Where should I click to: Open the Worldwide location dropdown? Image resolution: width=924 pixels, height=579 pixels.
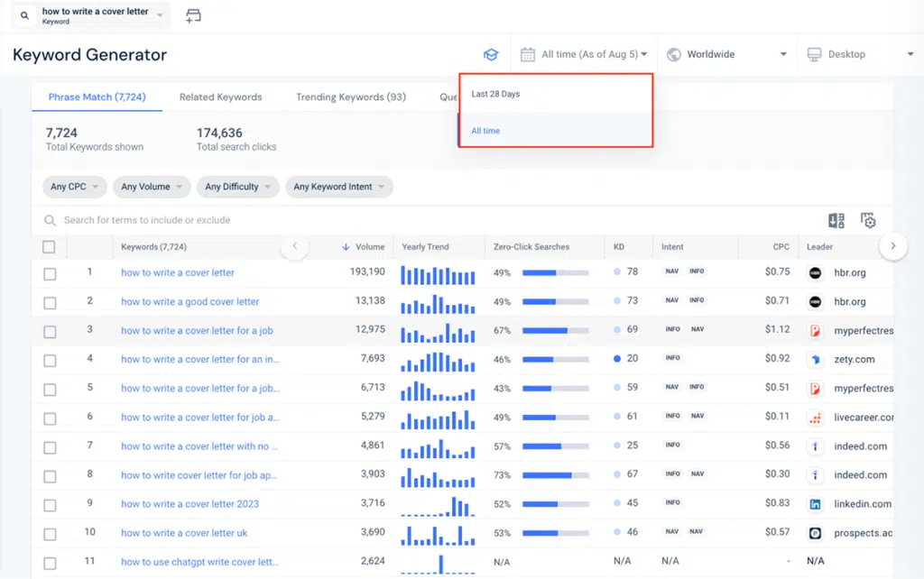pyautogui.click(x=722, y=54)
